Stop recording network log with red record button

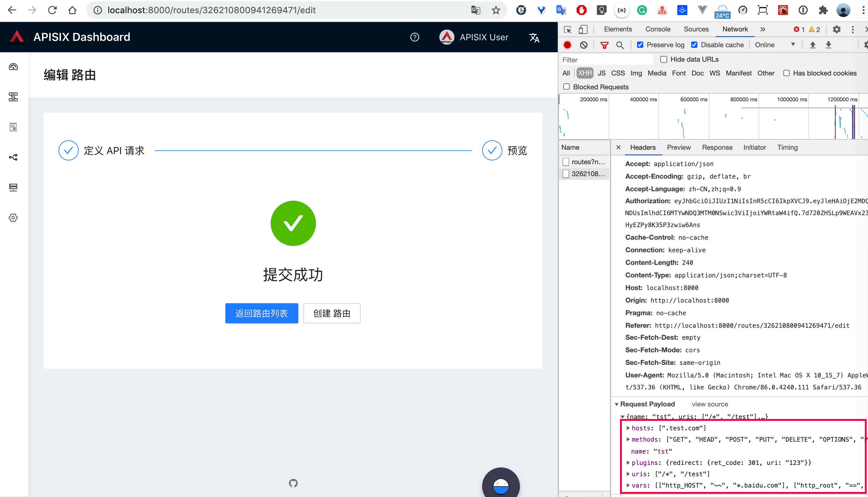[x=567, y=45]
